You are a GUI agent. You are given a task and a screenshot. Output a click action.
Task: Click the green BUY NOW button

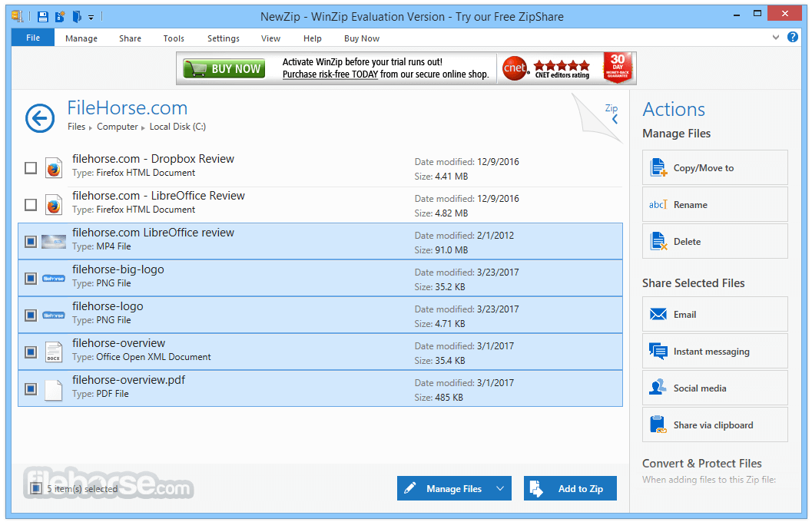pyautogui.click(x=224, y=68)
